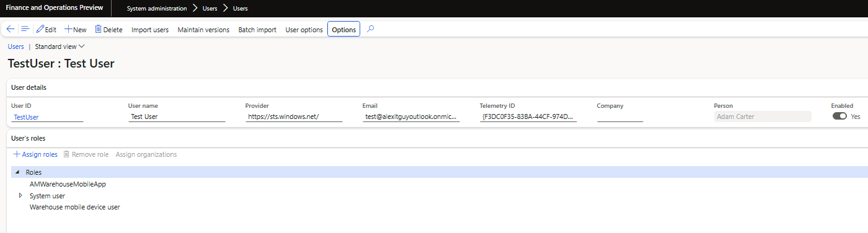Screen dimensions: 868x233
Task: Open the search magnifier icon
Action: [371, 29]
